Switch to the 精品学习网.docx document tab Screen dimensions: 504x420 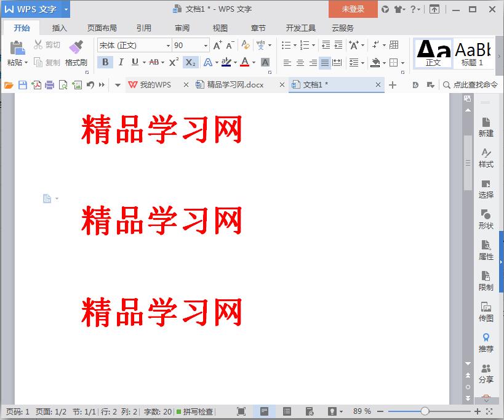(x=235, y=85)
